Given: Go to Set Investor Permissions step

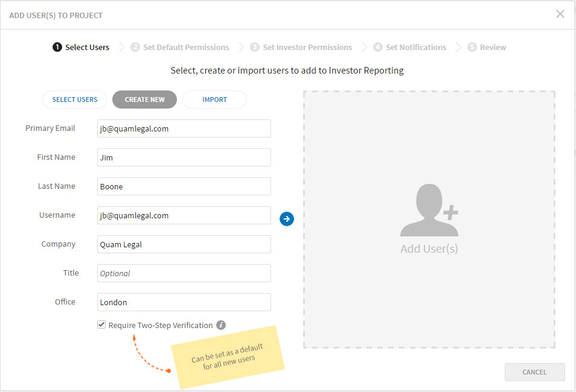Looking at the screenshot, I should click(x=307, y=48).
